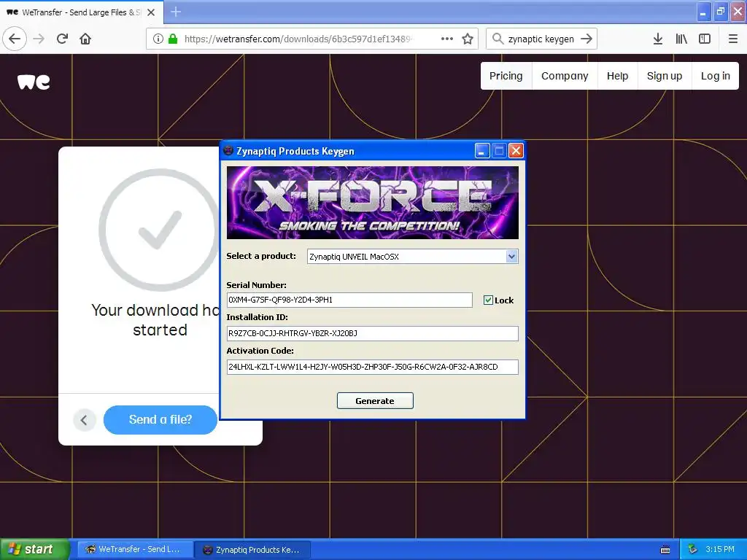
Task: Click the tray icon beside the clock
Action: (693, 549)
